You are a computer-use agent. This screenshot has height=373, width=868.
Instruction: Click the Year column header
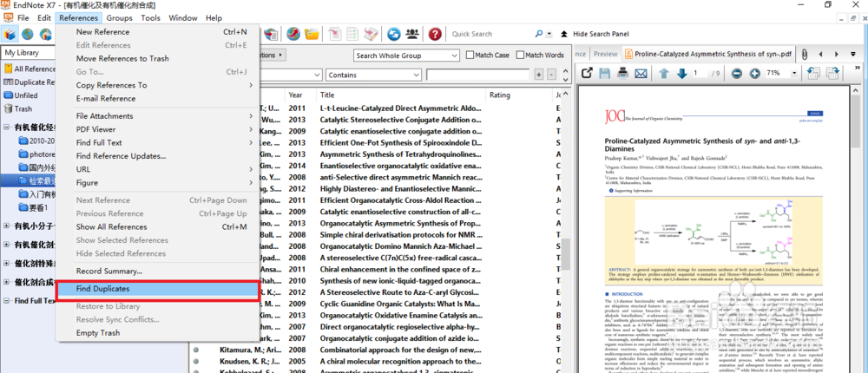[x=300, y=95]
